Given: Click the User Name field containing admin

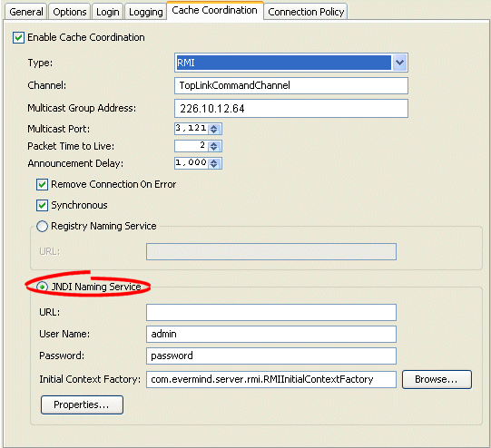Looking at the screenshot, I should [271, 334].
